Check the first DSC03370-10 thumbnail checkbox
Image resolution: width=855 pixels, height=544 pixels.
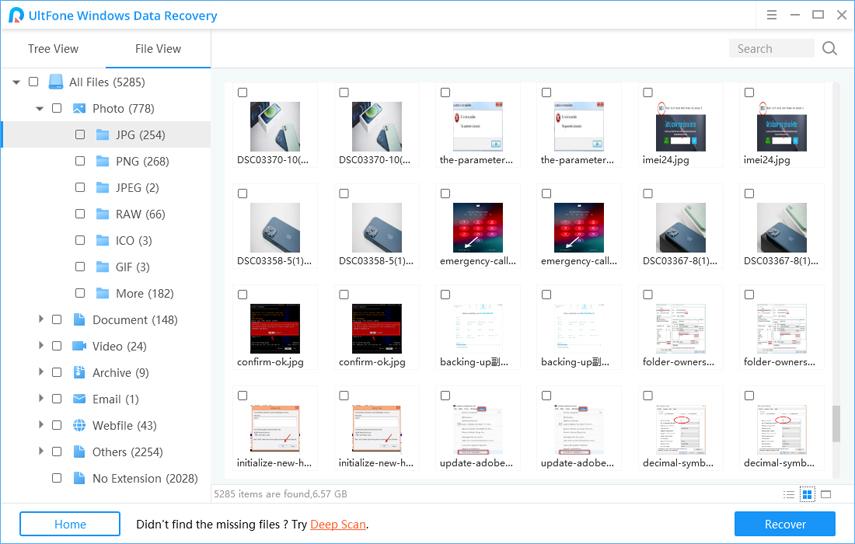click(x=243, y=93)
